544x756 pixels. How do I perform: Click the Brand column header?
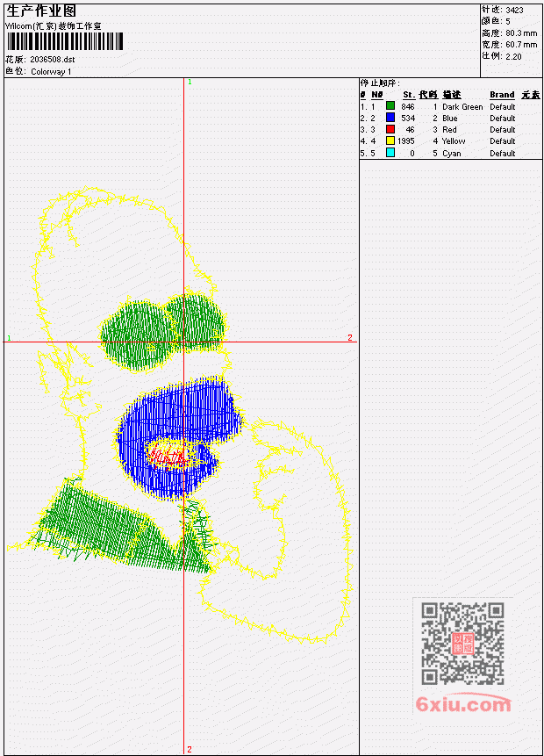pyautogui.click(x=502, y=95)
